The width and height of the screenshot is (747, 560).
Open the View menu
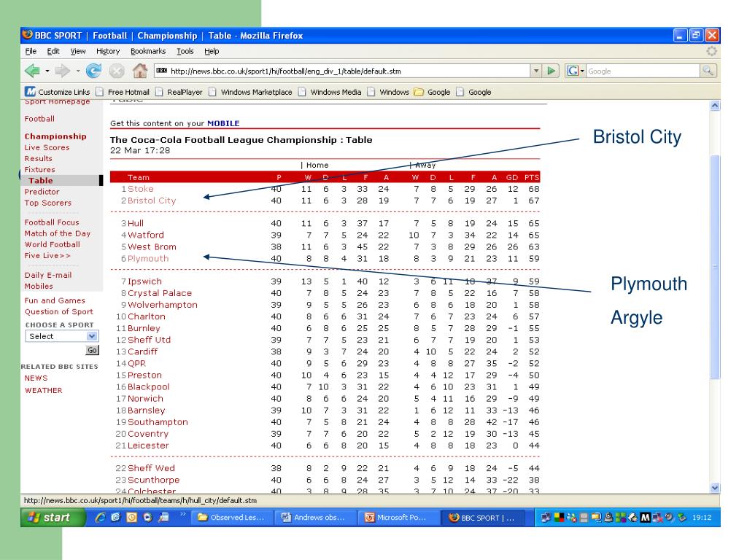coord(77,51)
